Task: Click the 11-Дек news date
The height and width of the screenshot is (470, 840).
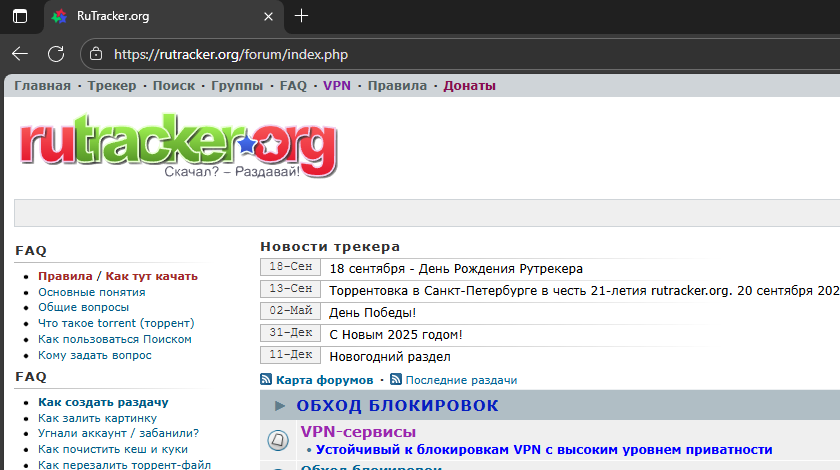Action: point(290,355)
